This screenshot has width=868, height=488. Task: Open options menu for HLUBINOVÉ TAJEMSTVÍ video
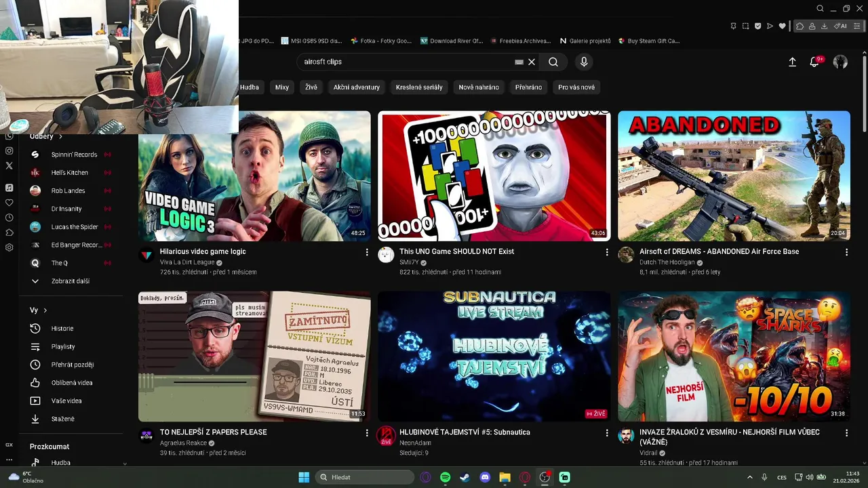(607, 432)
